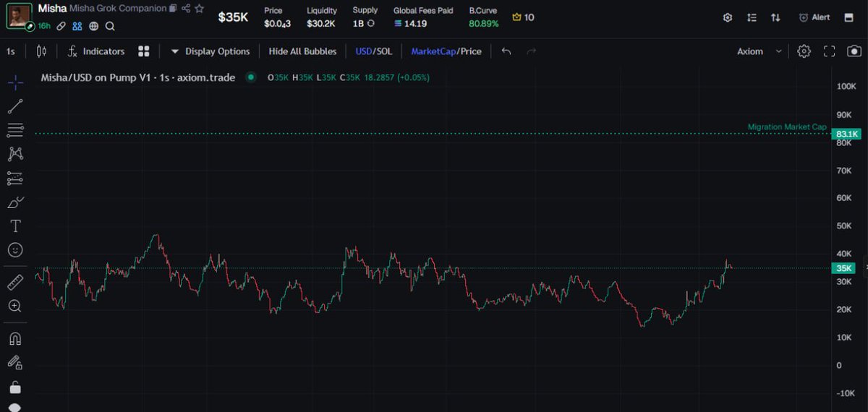Viewport: 868px width, 412px height.
Task: Toggle stay in drawing mode
Action: tap(15, 362)
